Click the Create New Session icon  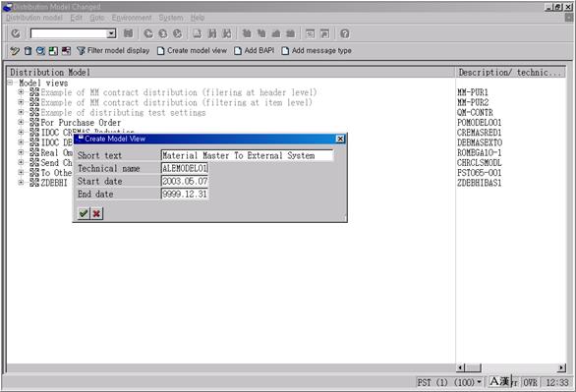tap(311, 33)
